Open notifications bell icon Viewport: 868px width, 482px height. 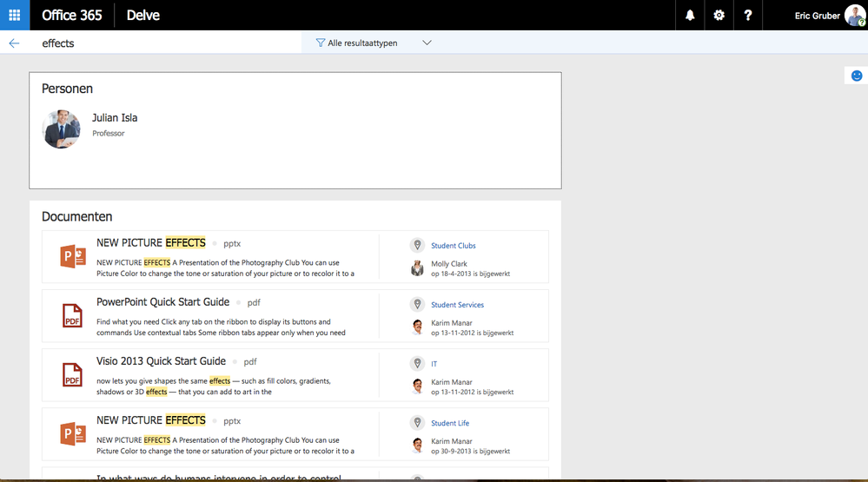pyautogui.click(x=690, y=15)
